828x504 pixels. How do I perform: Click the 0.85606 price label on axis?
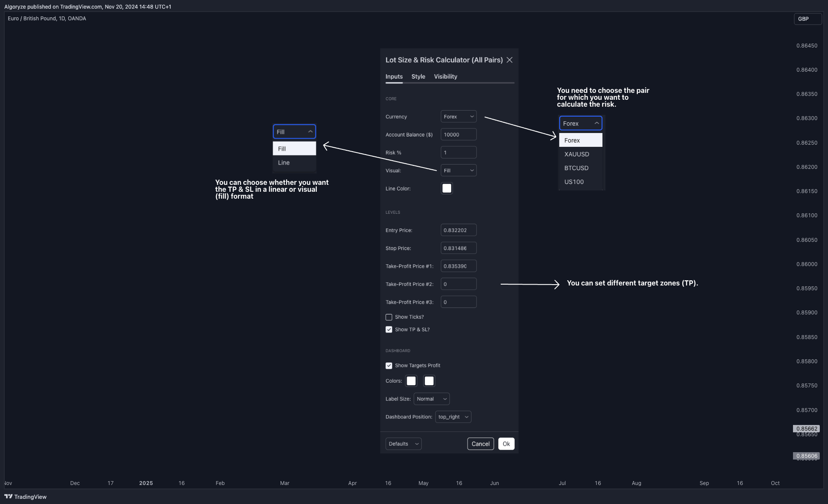coord(806,456)
